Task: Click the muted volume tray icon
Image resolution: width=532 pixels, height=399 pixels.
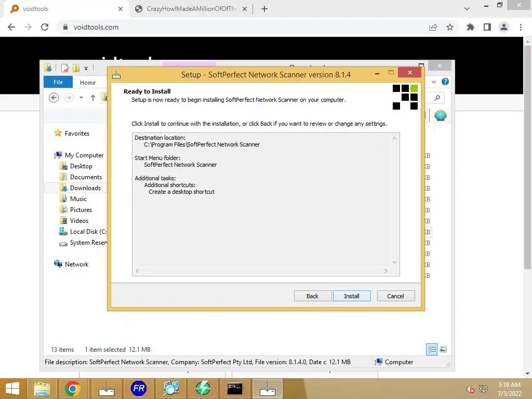Action: 471,389
